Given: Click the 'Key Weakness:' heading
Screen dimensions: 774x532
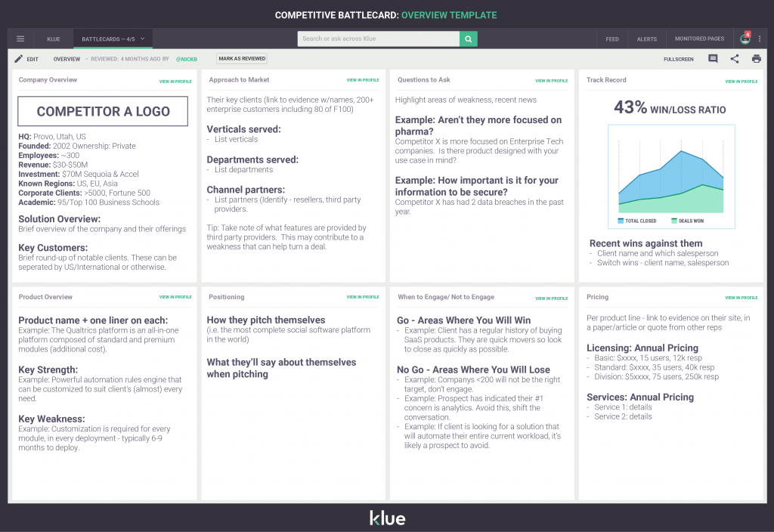Looking at the screenshot, I should click(52, 419).
